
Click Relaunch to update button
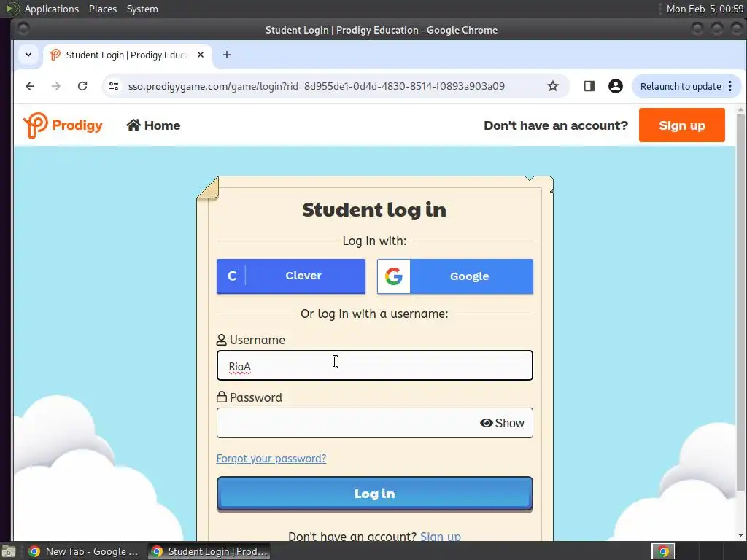[x=681, y=86]
